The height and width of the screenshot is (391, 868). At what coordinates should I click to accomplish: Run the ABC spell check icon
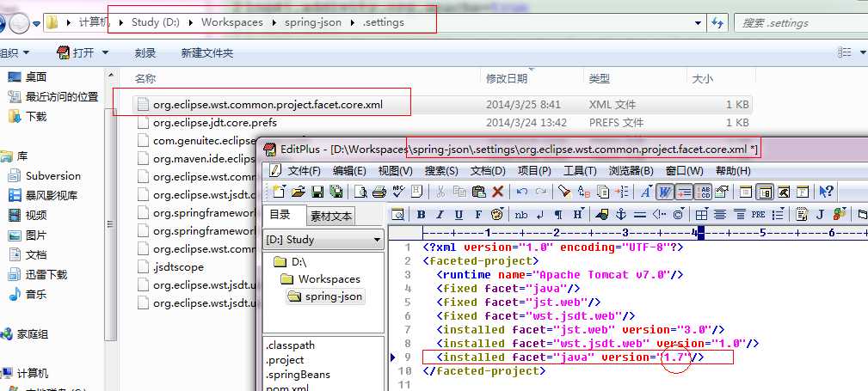(398, 192)
